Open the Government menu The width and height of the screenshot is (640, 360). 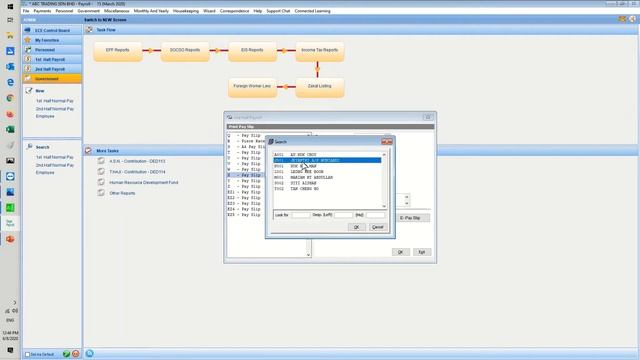pyautogui.click(x=89, y=11)
